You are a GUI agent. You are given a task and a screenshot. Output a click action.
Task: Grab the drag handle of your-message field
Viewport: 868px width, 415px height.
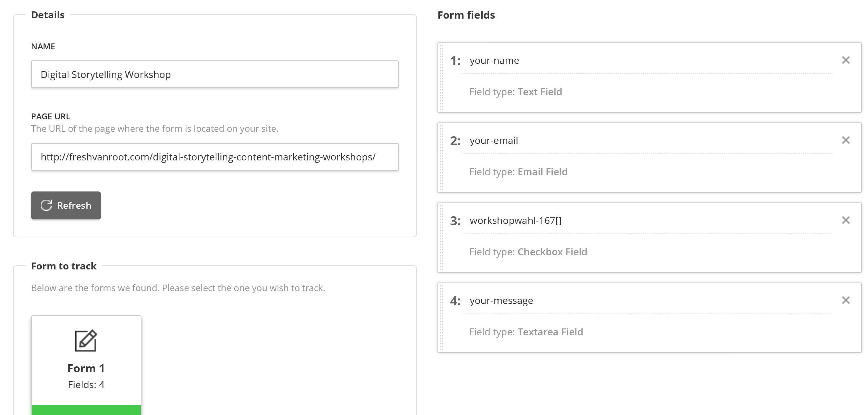click(x=441, y=318)
